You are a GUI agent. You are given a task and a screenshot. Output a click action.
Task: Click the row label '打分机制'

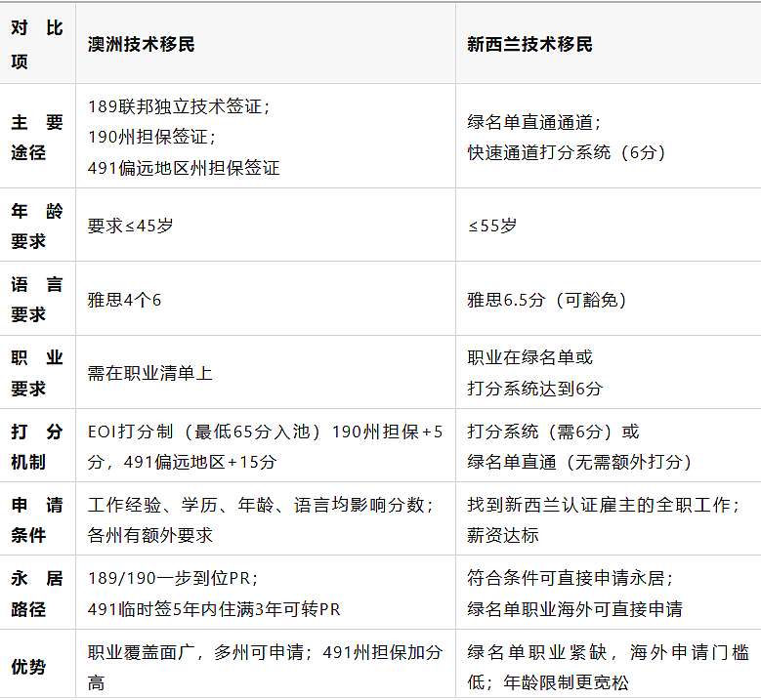pyautogui.click(x=37, y=447)
